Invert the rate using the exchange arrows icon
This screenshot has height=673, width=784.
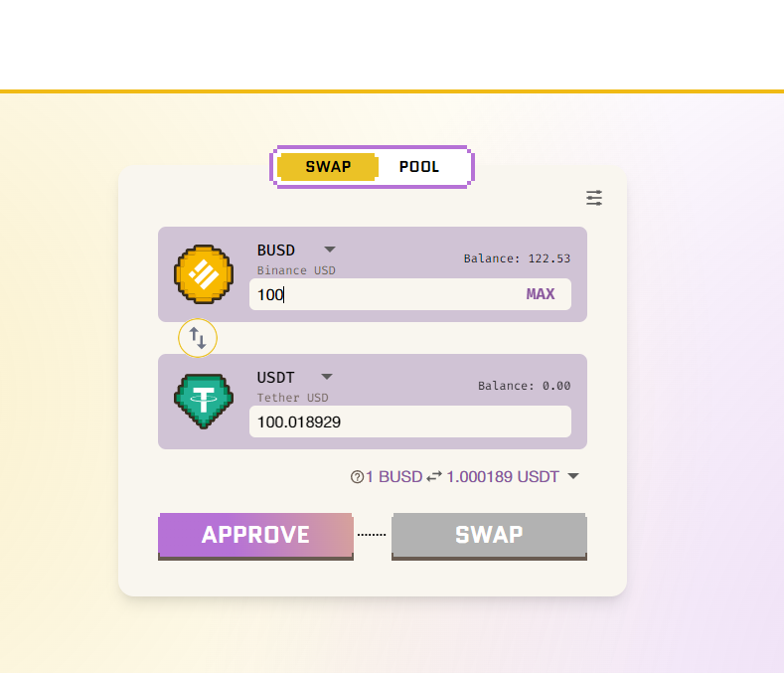[434, 477]
